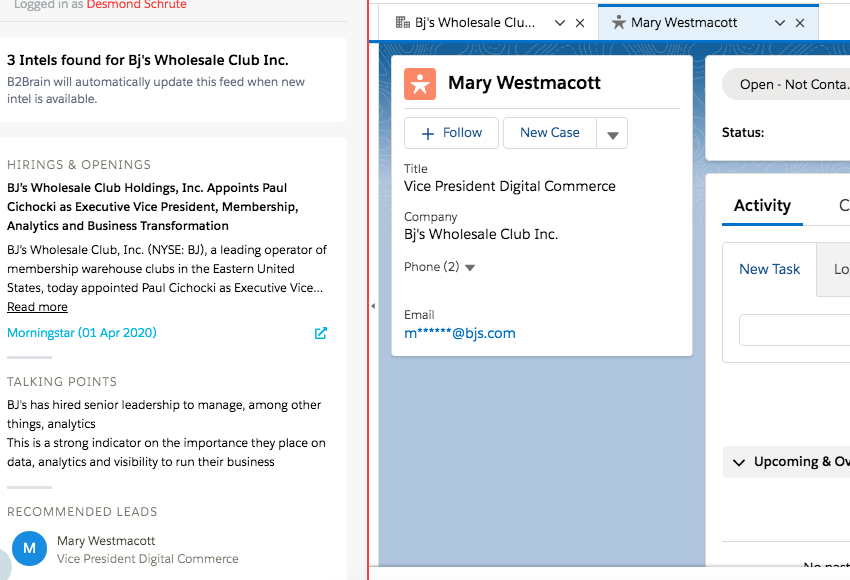Select the New Task tab
This screenshot has width=850, height=580.
(x=769, y=269)
